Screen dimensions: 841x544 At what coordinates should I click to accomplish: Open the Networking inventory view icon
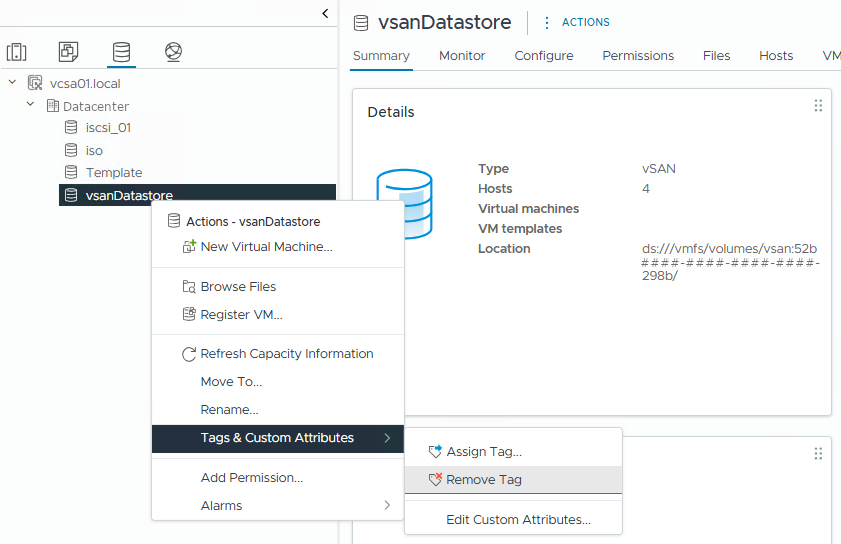pos(173,52)
